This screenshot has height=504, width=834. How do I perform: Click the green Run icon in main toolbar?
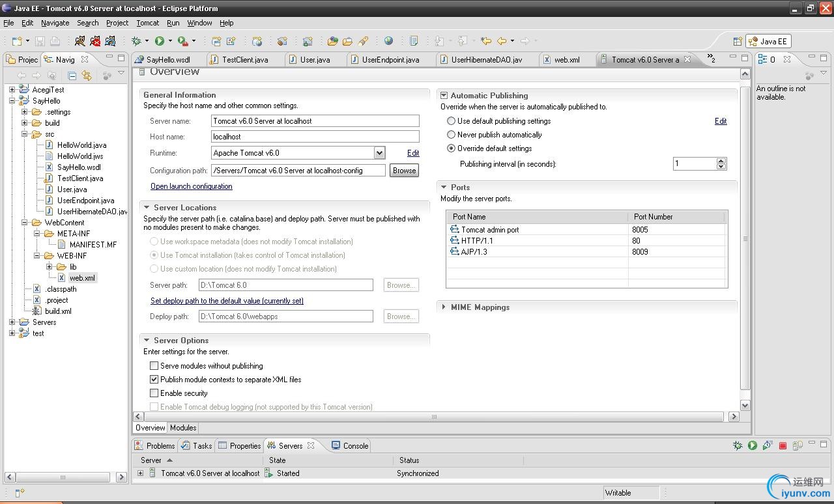tap(160, 41)
